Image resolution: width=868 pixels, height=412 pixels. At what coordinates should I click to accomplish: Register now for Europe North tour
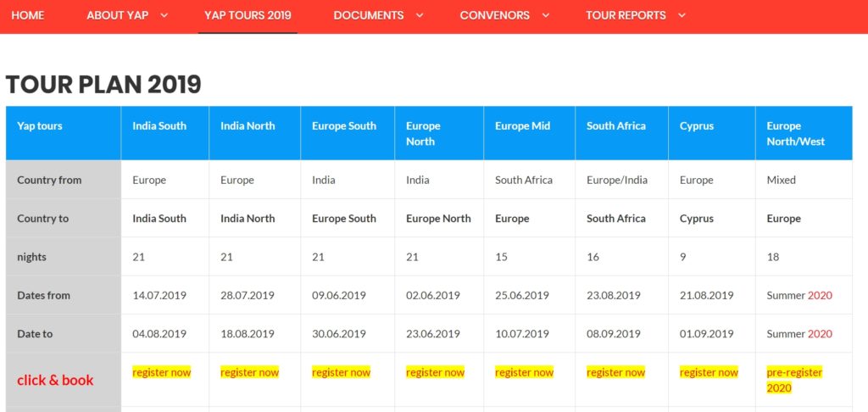coord(435,373)
